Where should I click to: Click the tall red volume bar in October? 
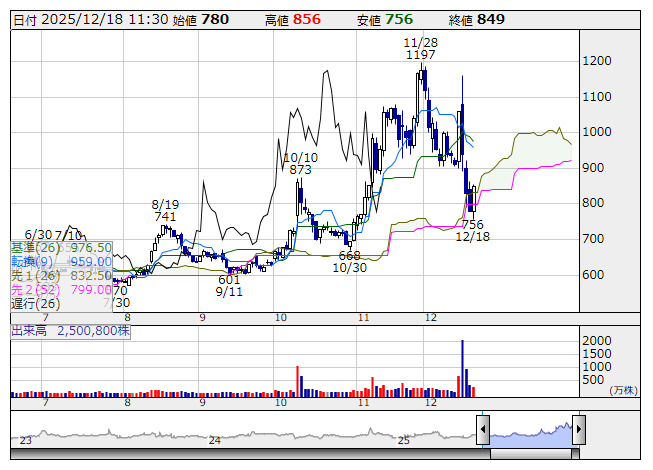pos(297,381)
